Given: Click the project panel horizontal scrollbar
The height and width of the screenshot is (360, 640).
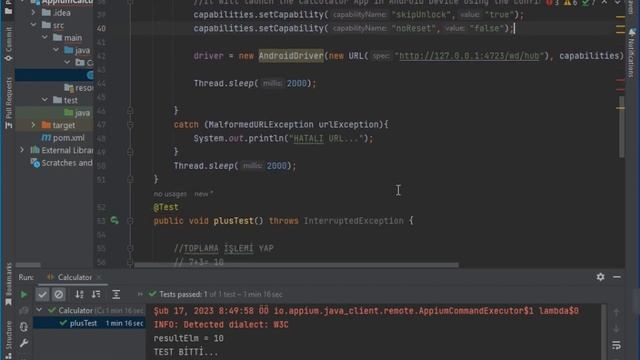Looking at the screenshot, I should tap(28, 265).
